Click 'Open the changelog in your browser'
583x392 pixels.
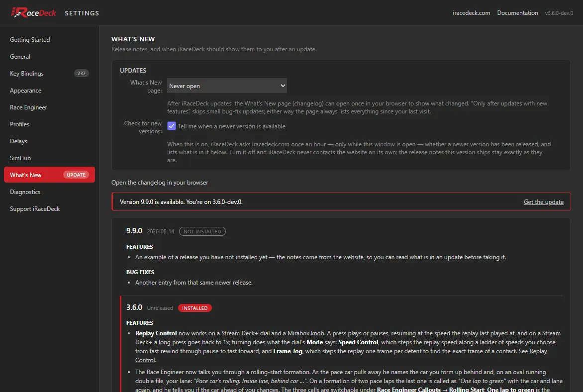[160, 183]
